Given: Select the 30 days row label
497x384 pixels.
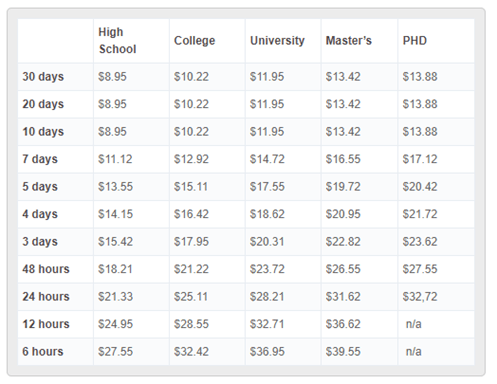Looking at the screenshot, I should 43,77.
